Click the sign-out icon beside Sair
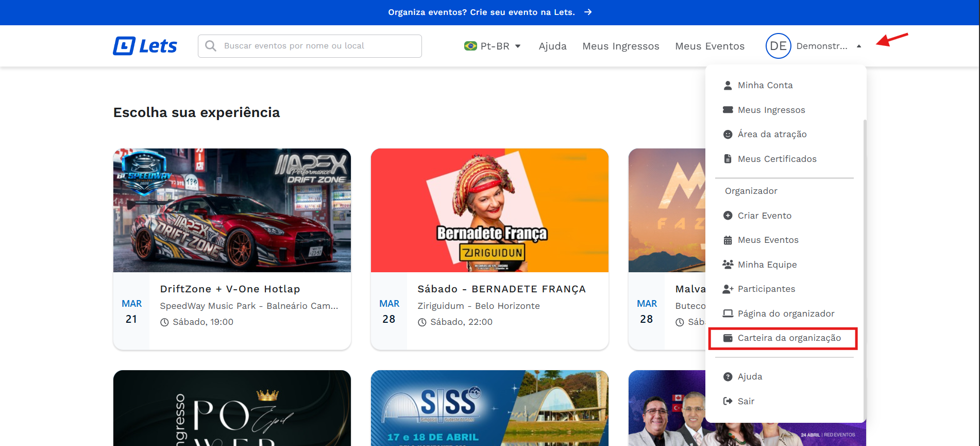Viewport: 980px width, 446px height. (x=728, y=401)
